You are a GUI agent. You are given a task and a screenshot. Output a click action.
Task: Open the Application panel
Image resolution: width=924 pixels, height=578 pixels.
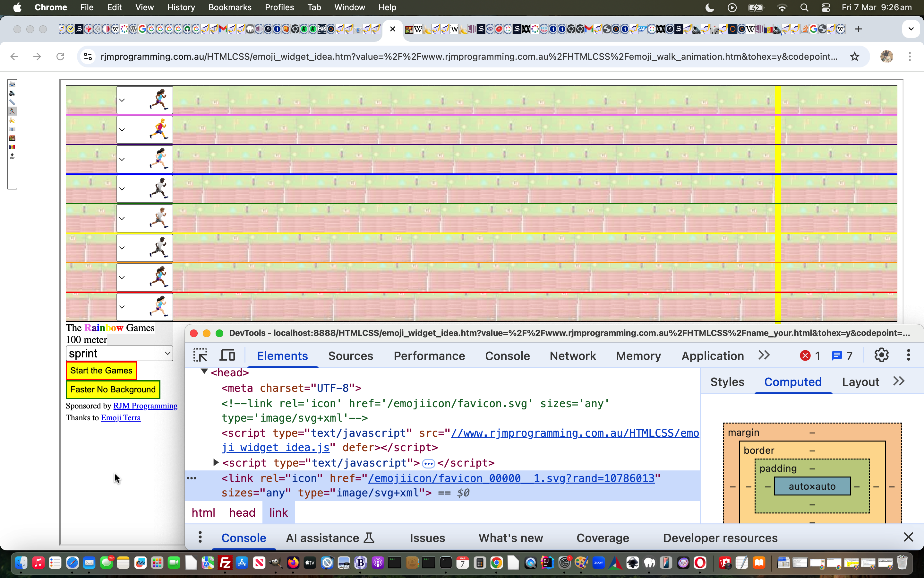[x=713, y=356]
